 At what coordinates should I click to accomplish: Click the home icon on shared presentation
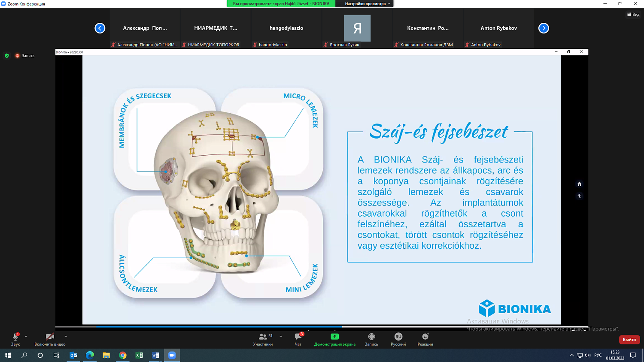click(x=579, y=184)
